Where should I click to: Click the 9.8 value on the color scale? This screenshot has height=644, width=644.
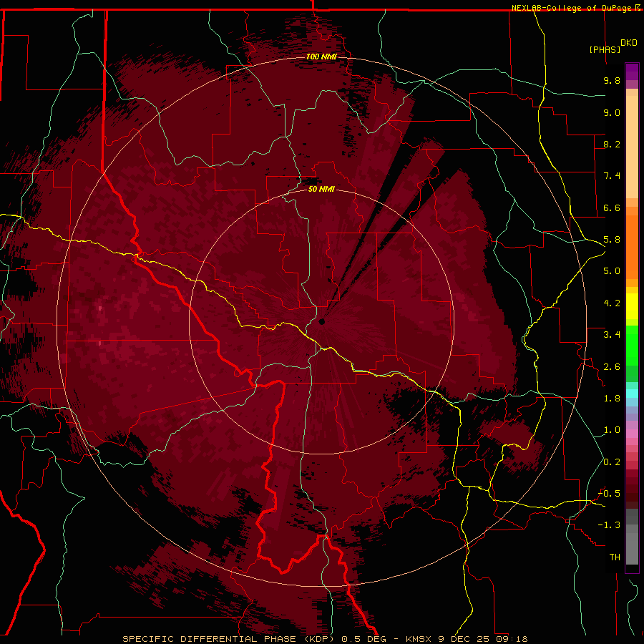click(612, 80)
